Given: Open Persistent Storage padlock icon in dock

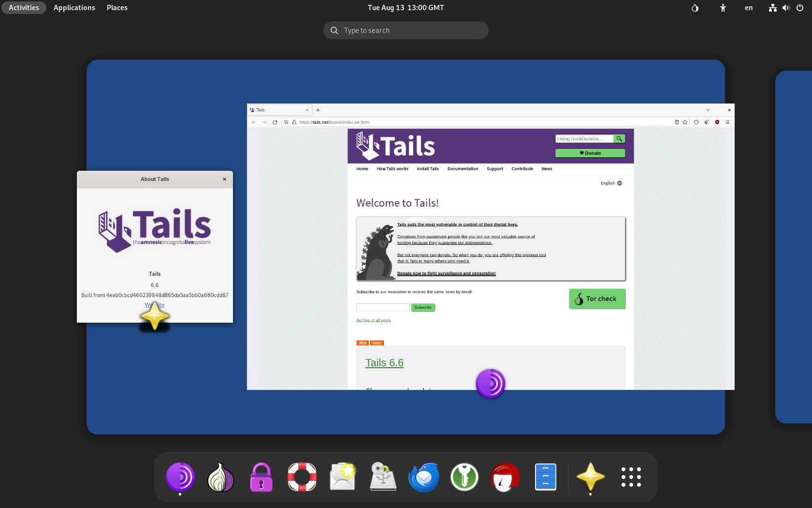Looking at the screenshot, I should click(x=261, y=478).
